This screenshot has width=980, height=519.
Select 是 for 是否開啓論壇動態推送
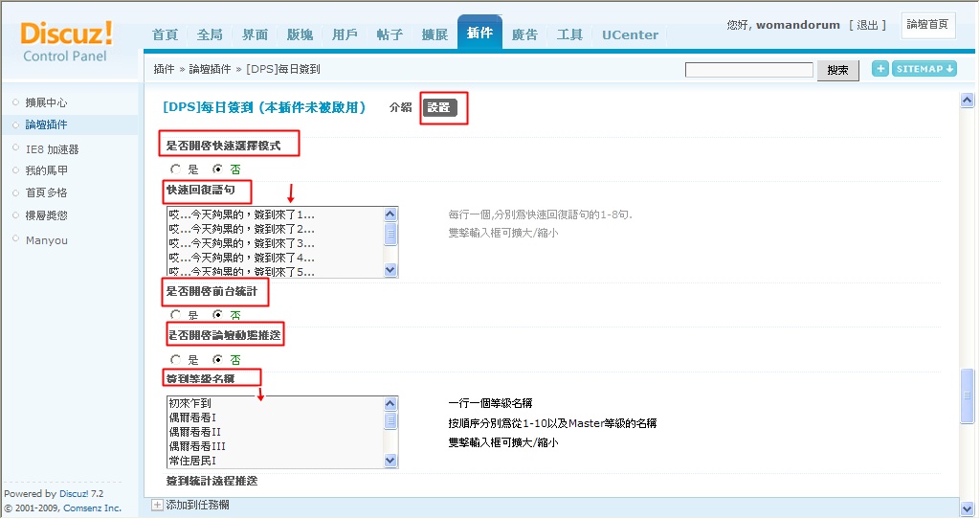point(175,360)
